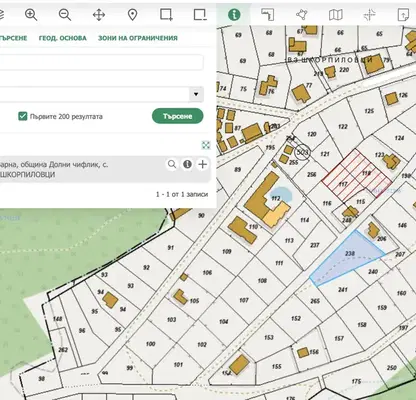Viewport: 416px width, 400px height.
Task: Click the result row magnifier icon
Action: (172, 164)
